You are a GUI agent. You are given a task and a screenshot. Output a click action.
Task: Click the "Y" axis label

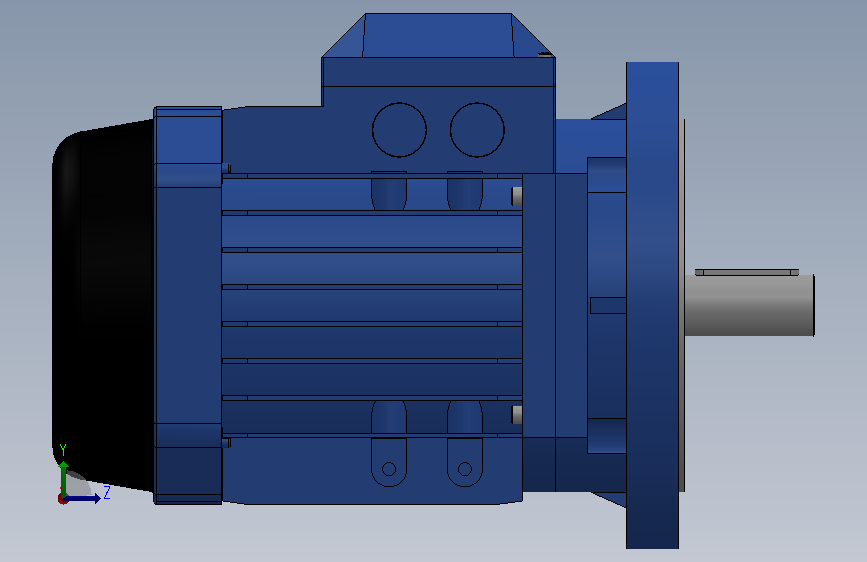pyautogui.click(x=62, y=450)
